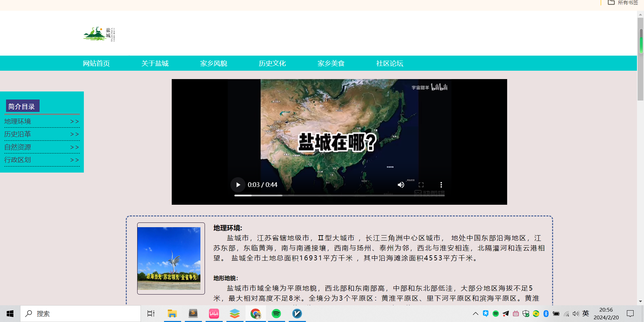Open Windows Security shield tray icon
Image resolution: width=644 pixels, height=322 pixels.
click(x=526, y=314)
